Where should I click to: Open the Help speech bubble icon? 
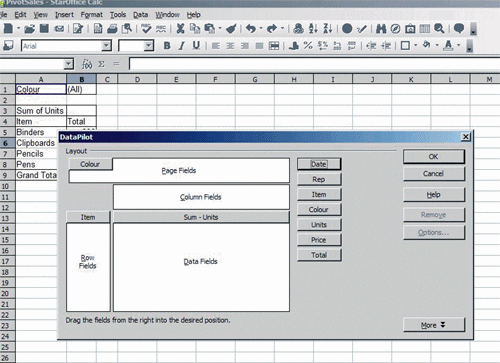[459, 29]
